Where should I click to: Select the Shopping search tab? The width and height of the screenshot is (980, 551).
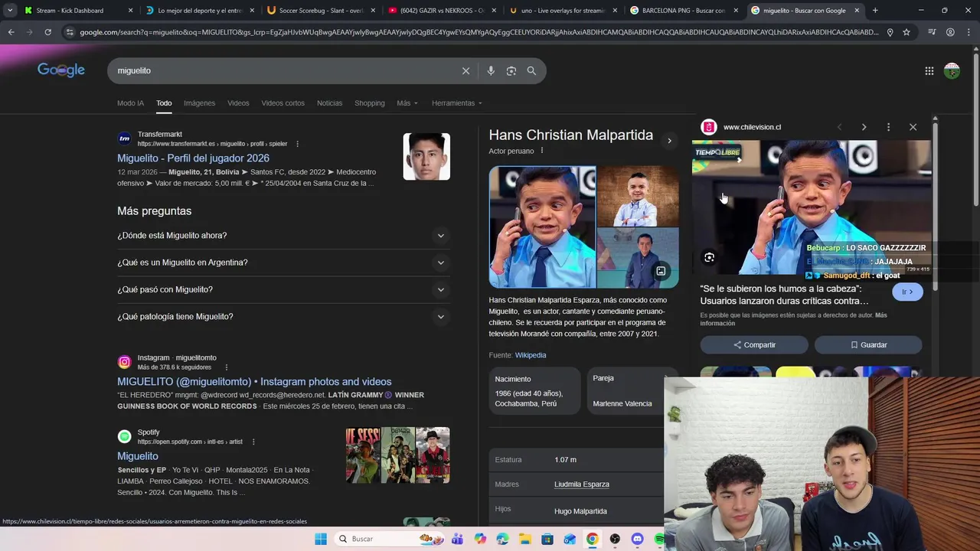coord(370,103)
